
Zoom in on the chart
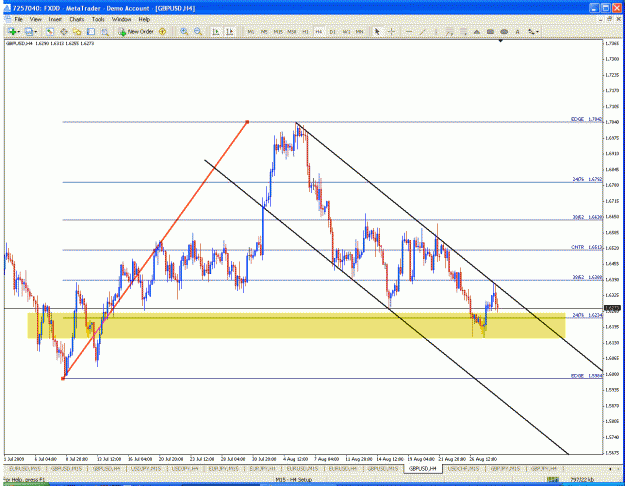[184, 31]
